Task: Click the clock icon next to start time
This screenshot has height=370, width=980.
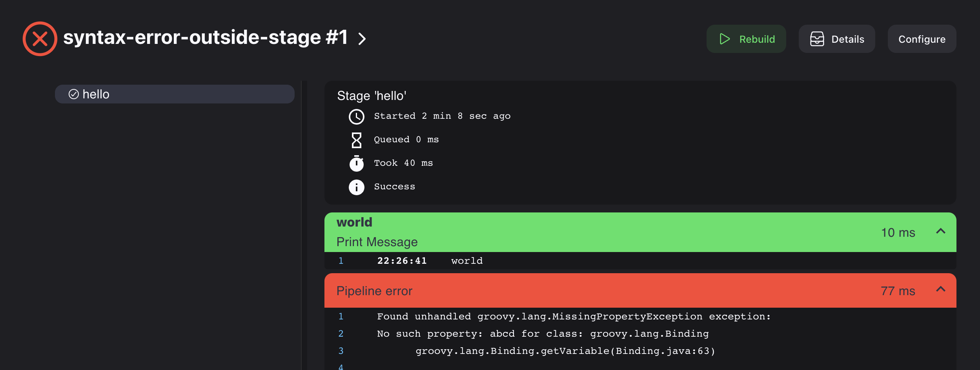Action: [x=356, y=116]
